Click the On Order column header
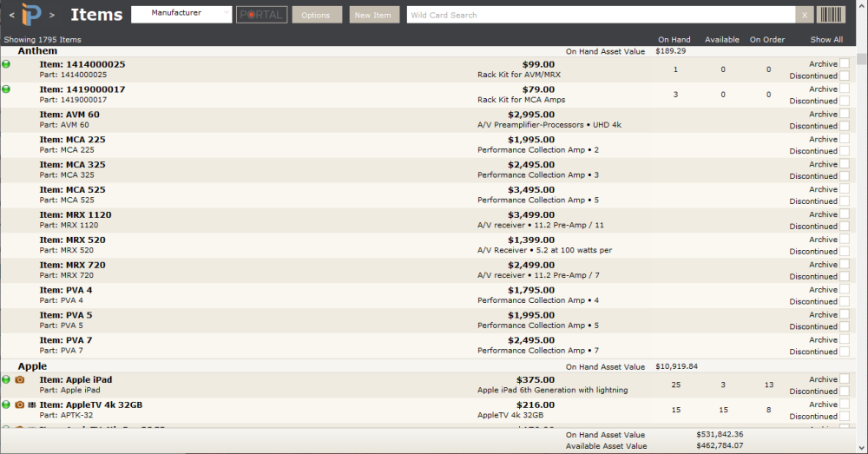The image size is (868, 454). coord(766,40)
